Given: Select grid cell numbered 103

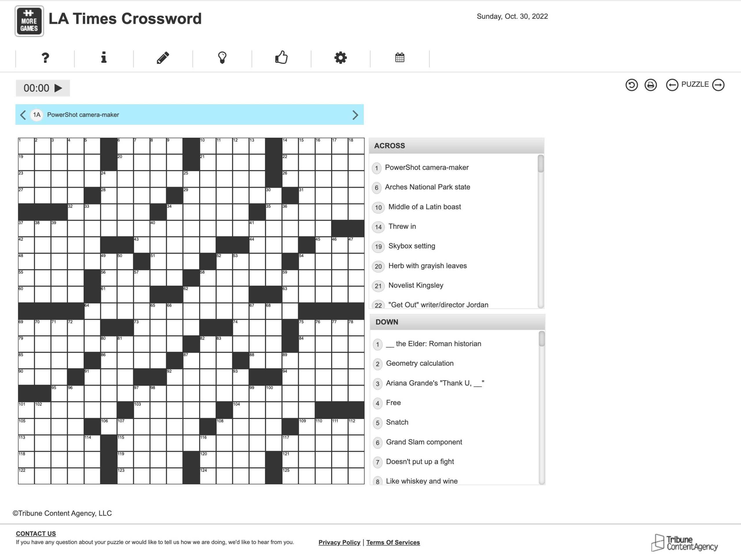Looking at the screenshot, I should pyautogui.click(x=142, y=410).
